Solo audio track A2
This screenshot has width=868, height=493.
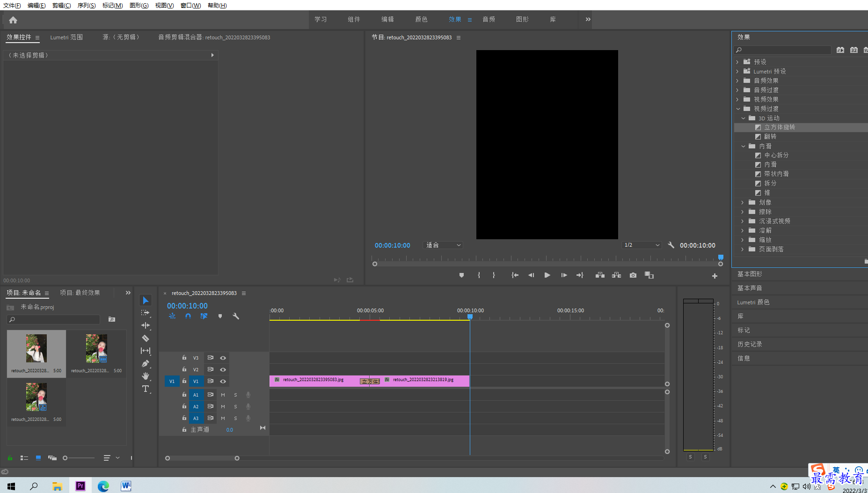235,406
